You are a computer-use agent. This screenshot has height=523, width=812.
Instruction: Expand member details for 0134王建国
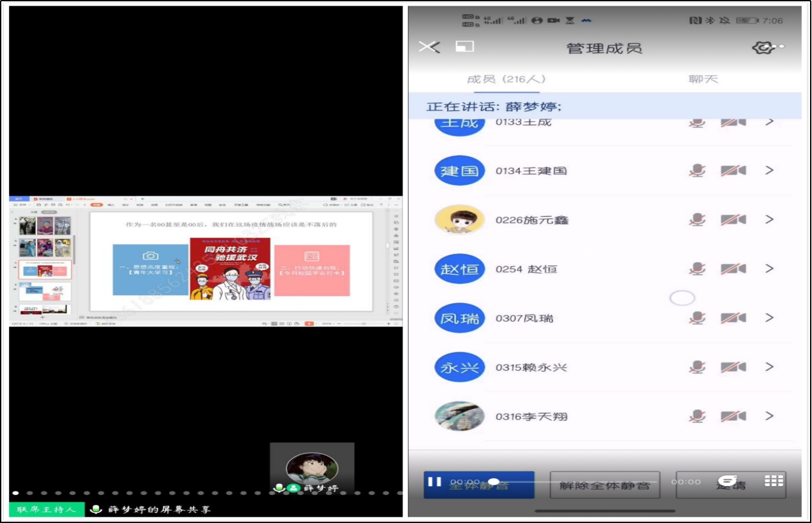770,170
